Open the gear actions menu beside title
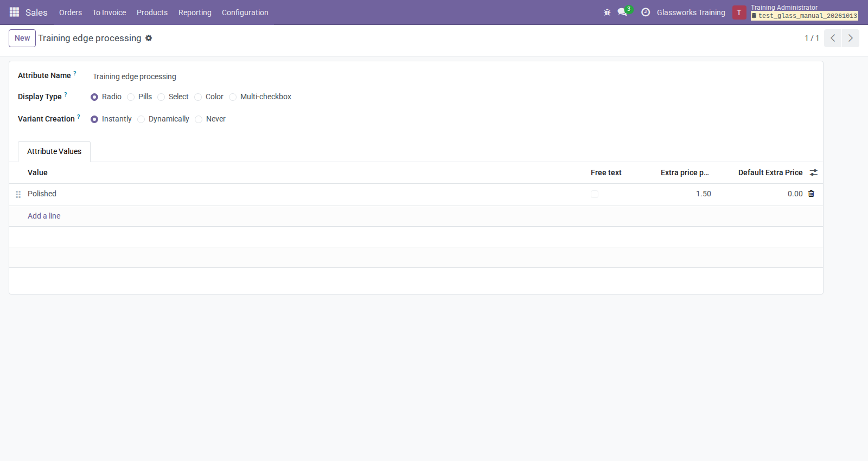The image size is (868, 461). point(149,38)
